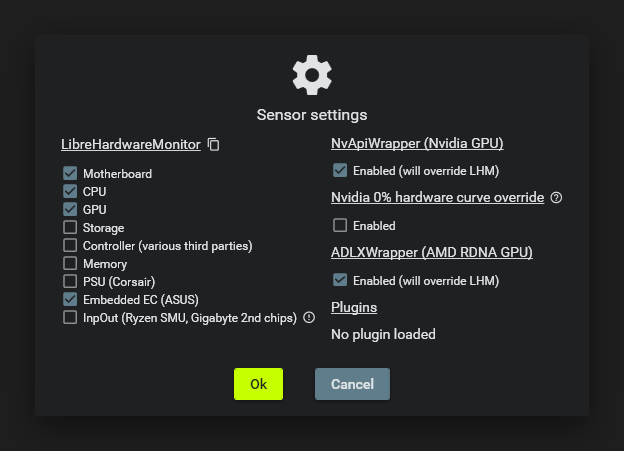Image resolution: width=624 pixels, height=451 pixels.
Task: Click the copy icon beside LibreHardwareMonitor
Action: (x=213, y=145)
